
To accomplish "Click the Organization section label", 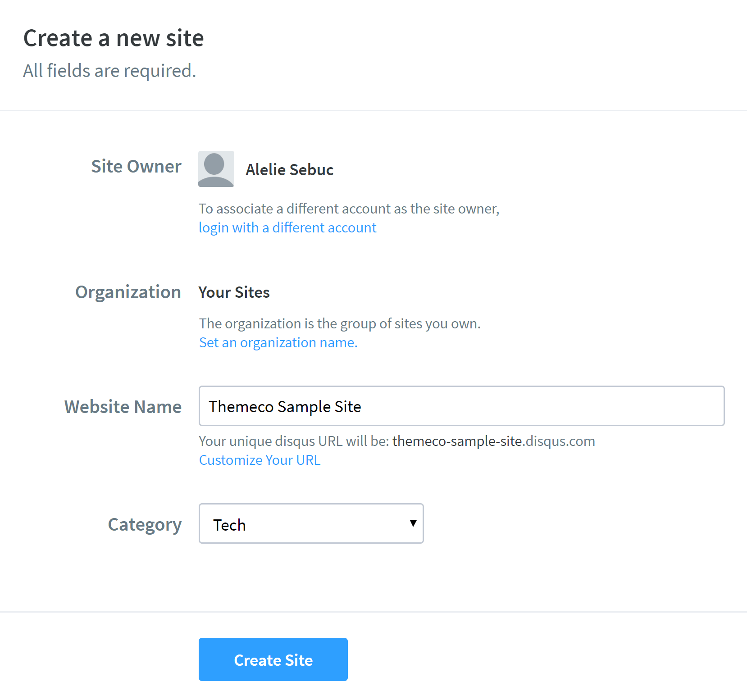I will [128, 292].
